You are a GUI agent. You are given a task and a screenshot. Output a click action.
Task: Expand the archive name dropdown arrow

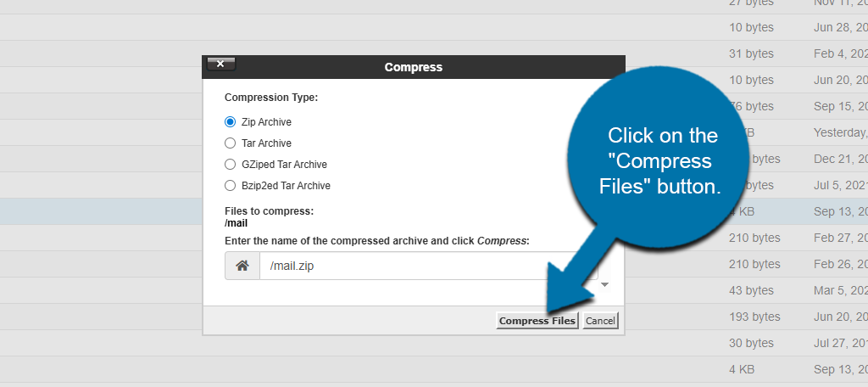coord(604,285)
